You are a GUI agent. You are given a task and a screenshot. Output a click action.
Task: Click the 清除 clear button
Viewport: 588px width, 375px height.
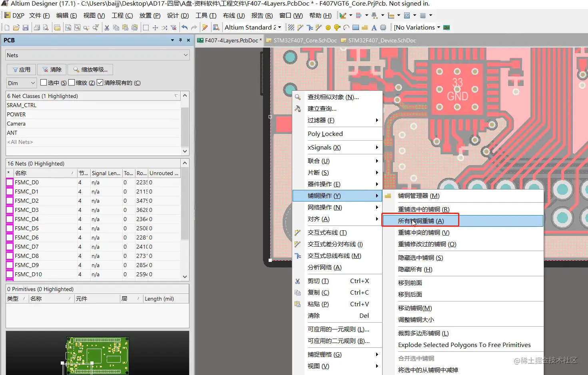[52, 70]
